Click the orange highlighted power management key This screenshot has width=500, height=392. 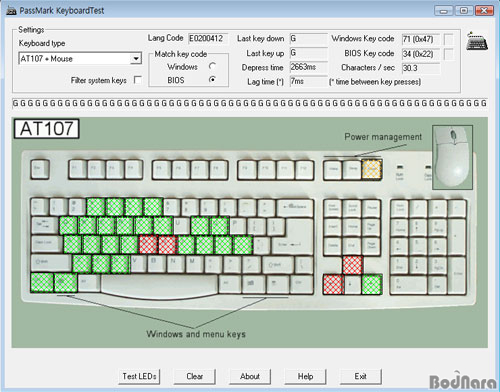coord(372,169)
